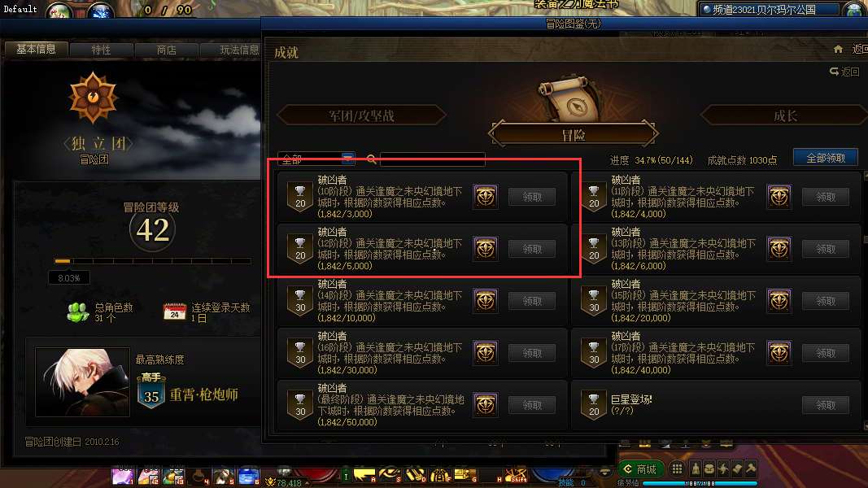This screenshot has width=868, height=488.
Task: Click 领取 for the 12阶段 破凶者 achievement
Action: coord(532,249)
